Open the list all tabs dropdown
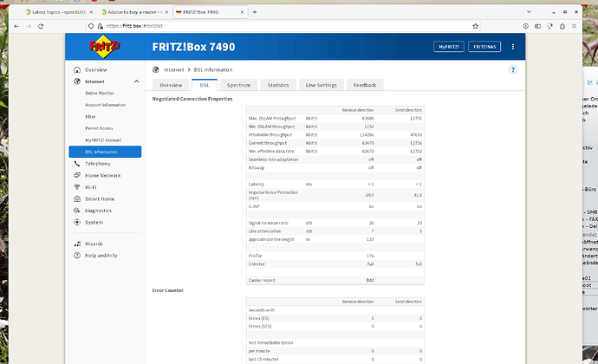The width and height of the screenshot is (598, 364). (x=529, y=12)
